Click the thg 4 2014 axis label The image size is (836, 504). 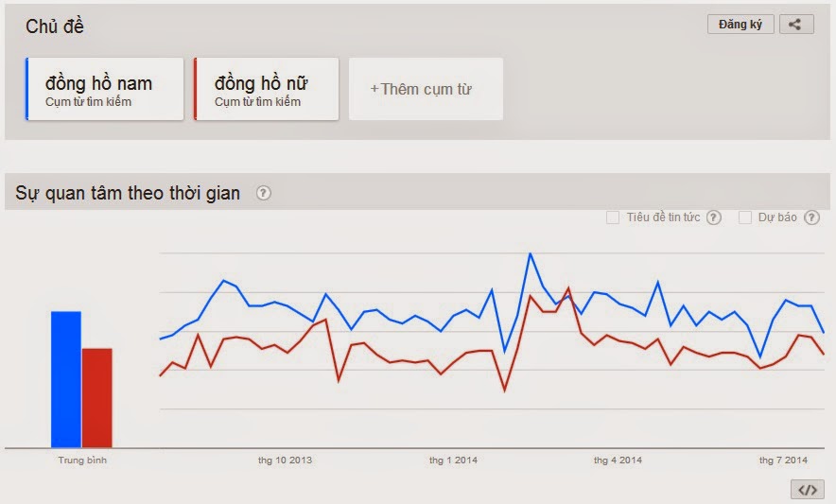(x=618, y=461)
